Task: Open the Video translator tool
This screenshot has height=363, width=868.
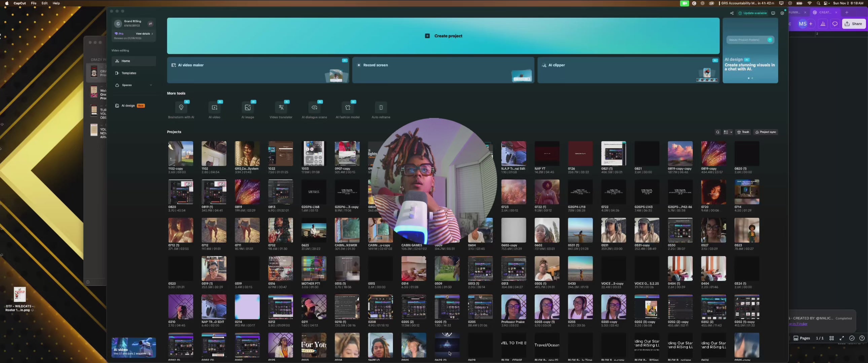Action: click(281, 108)
